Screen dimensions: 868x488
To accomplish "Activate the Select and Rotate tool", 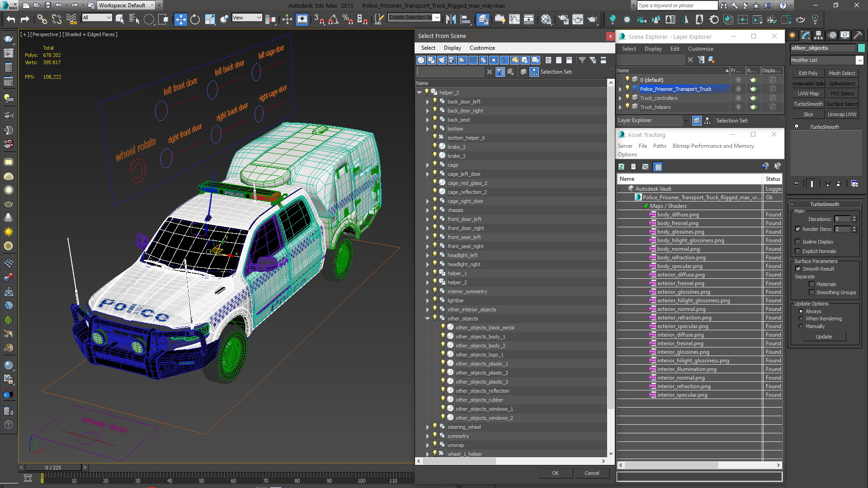I will 195,19.
